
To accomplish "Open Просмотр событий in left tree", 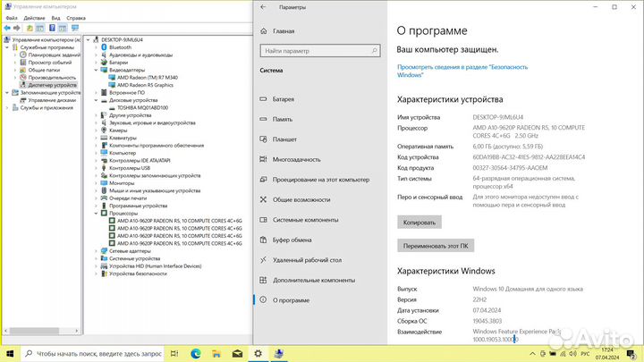I will pyautogui.click(x=50, y=63).
